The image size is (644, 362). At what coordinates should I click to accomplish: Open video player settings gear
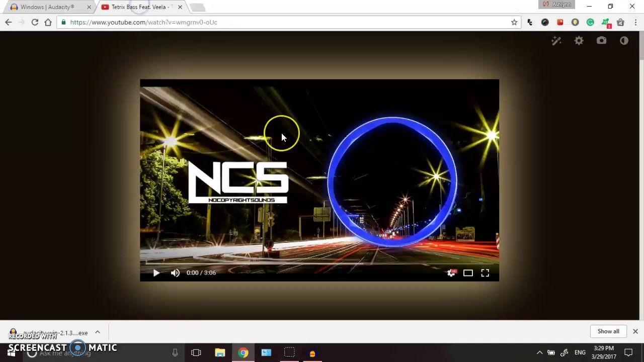coord(451,273)
